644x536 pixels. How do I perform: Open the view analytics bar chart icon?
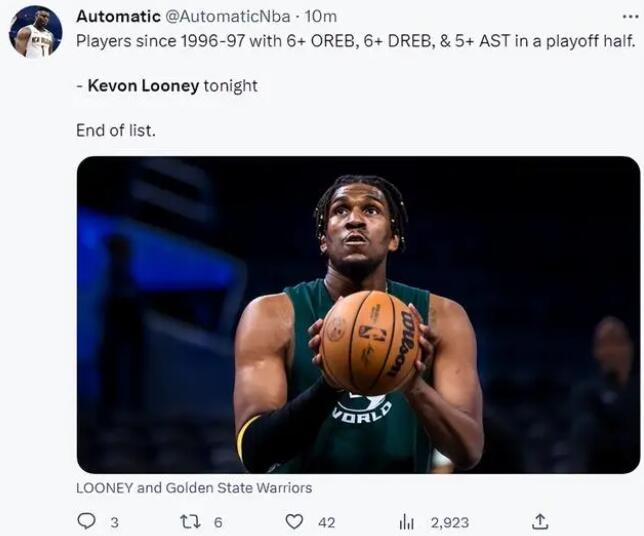(x=407, y=521)
